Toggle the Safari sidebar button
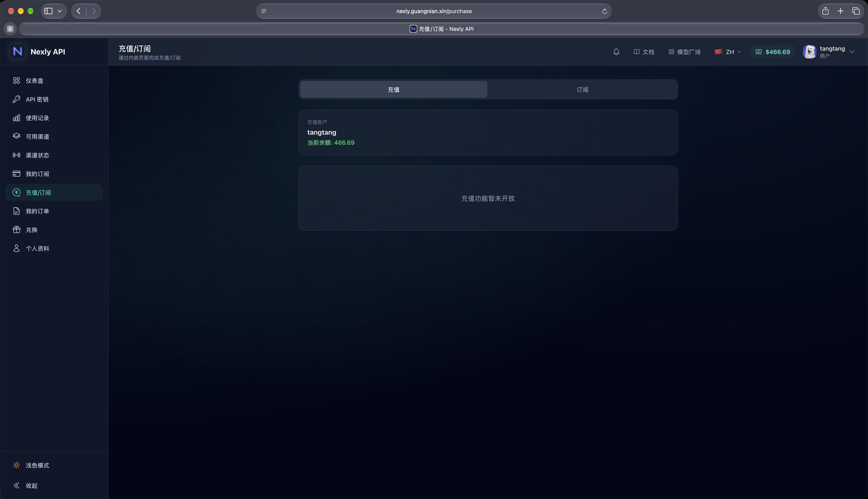This screenshot has width=868, height=499. 49,11
